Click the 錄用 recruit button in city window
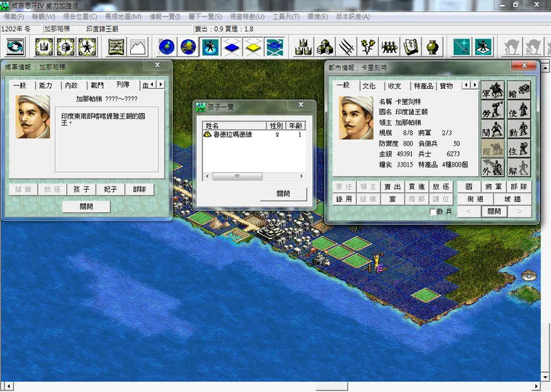 [344, 199]
